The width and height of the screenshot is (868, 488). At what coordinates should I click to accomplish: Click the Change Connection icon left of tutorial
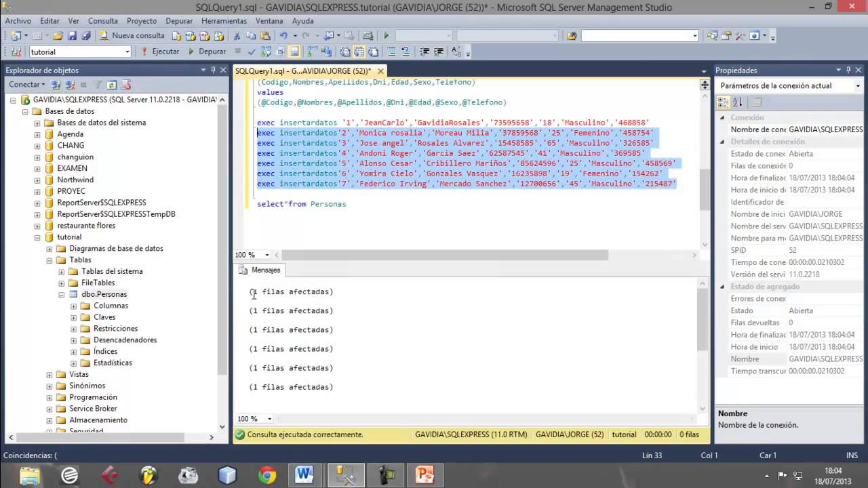click(x=15, y=52)
